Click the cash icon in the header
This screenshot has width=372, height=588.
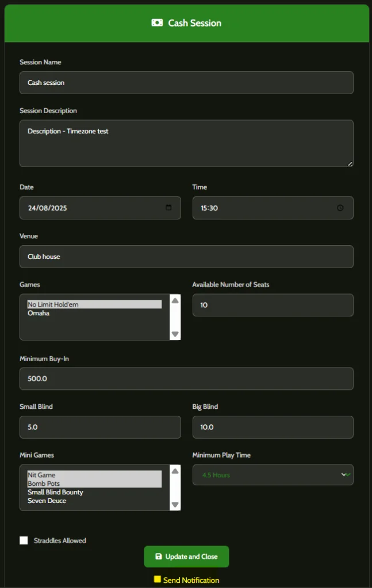(156, 23)
